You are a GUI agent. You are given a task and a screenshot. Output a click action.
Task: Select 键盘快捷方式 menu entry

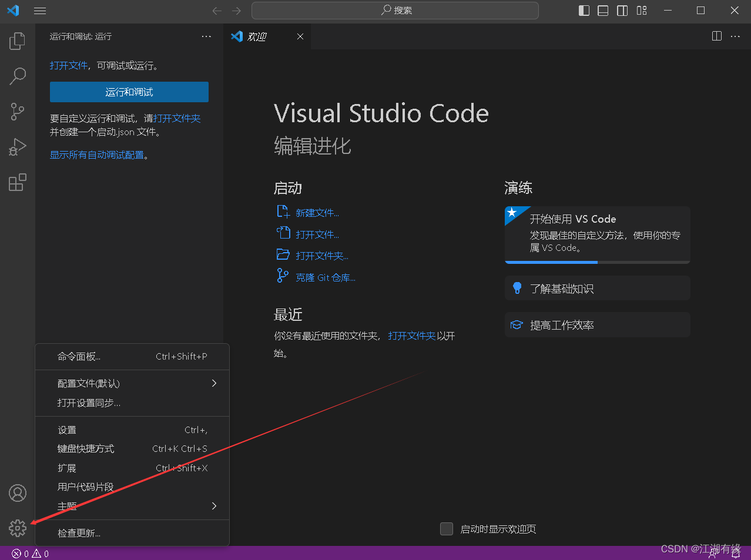coord(132,449)
